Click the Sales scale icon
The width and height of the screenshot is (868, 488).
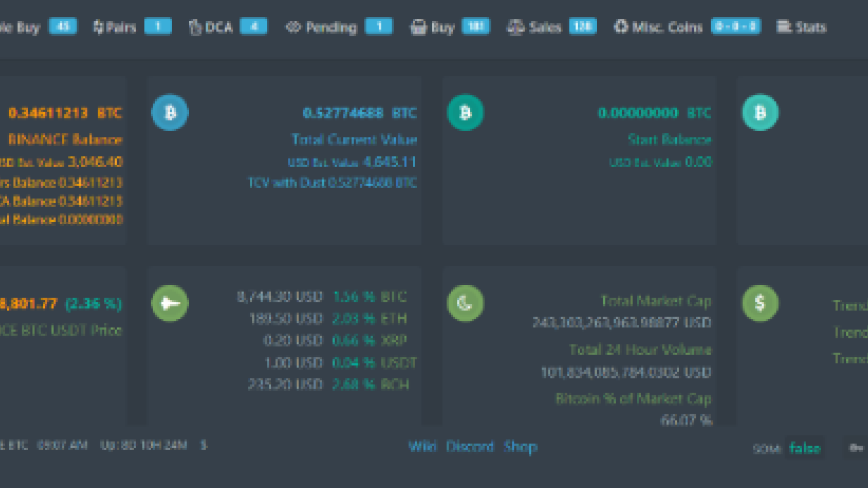coord(515,27)
